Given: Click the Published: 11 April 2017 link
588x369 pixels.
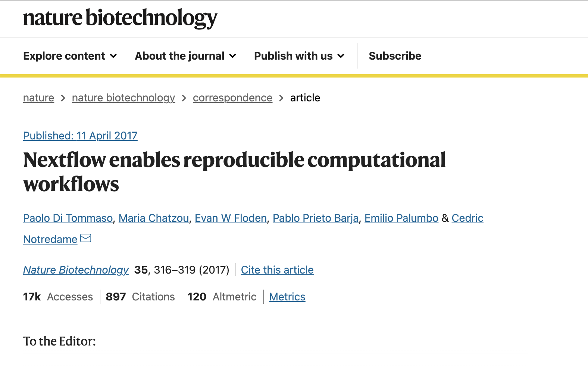Looking at the screenshot, I should [80, 136].
